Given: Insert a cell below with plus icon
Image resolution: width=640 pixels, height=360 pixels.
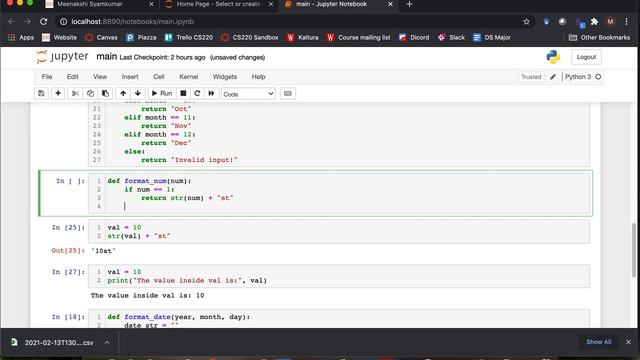Looking at the screenshot, I should click(58, 93).
